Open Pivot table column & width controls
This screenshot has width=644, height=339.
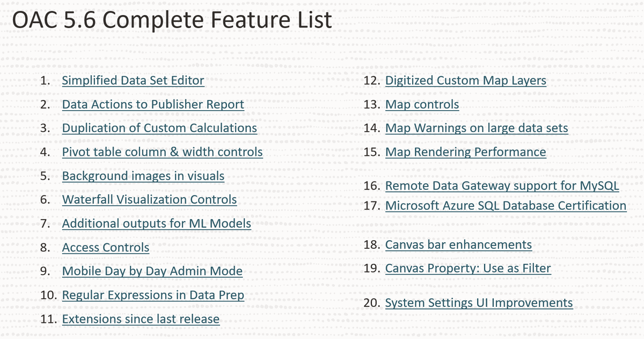point(163,152)
